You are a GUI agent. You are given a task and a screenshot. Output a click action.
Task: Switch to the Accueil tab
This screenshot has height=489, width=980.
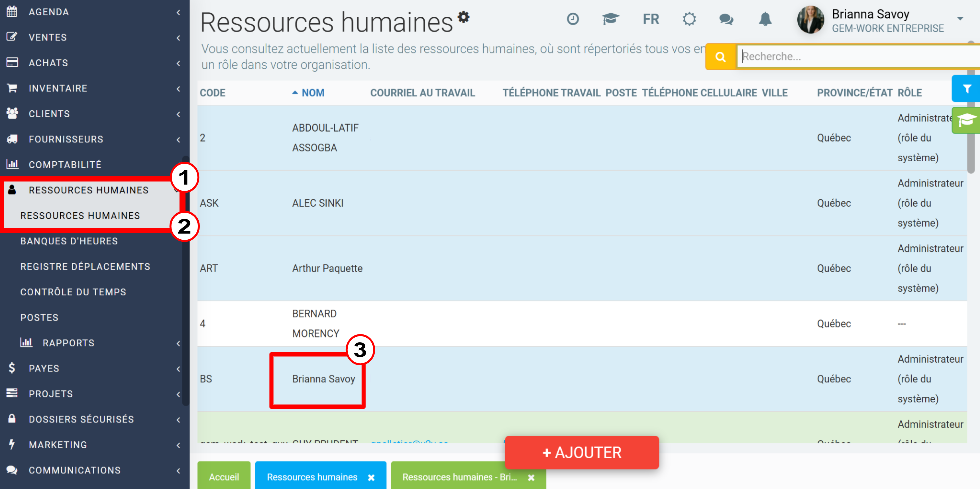point(224,477)
